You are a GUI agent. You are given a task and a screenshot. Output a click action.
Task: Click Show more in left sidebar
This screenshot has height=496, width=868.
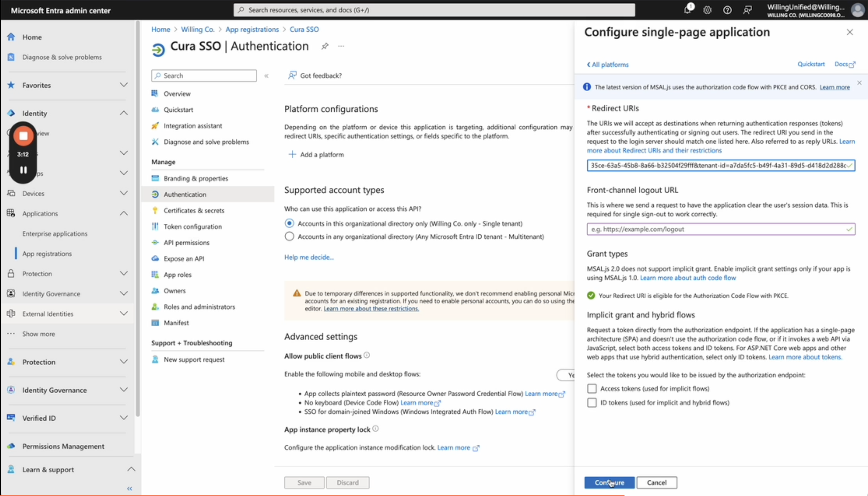pyautogui.click(x=39, y=334)
